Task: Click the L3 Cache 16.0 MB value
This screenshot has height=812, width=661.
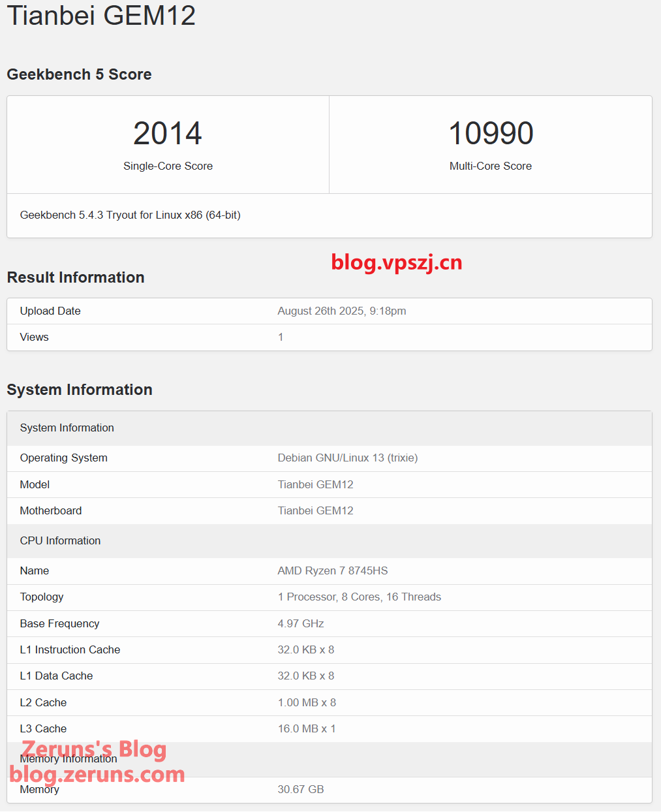Action: pos(307,728)
